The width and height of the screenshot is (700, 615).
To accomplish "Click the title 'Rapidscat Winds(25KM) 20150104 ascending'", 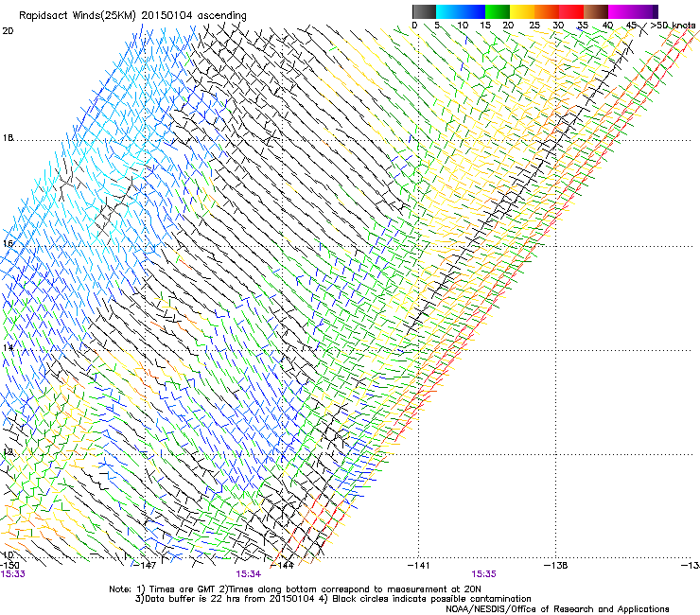I will point(132,16).
